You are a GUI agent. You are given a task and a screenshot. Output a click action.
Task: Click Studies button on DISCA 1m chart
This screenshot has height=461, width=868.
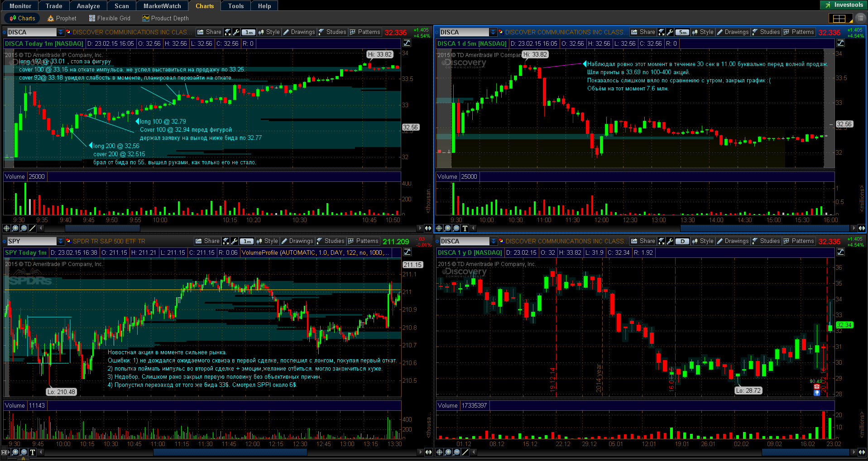(332, 32)
